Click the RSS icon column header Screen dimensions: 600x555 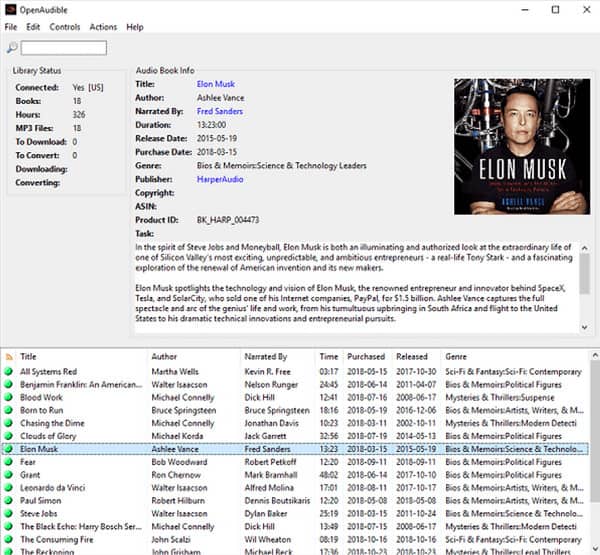point(9,357)
